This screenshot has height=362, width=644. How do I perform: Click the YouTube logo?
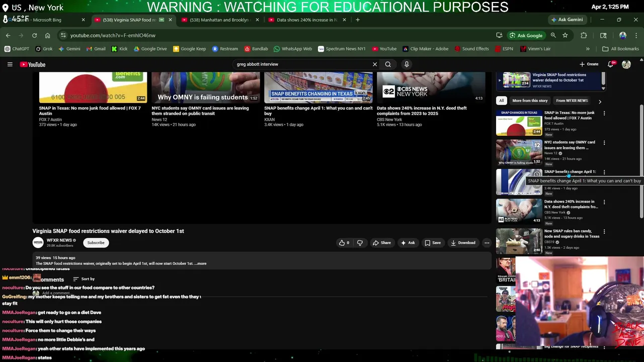click(33, 64)
